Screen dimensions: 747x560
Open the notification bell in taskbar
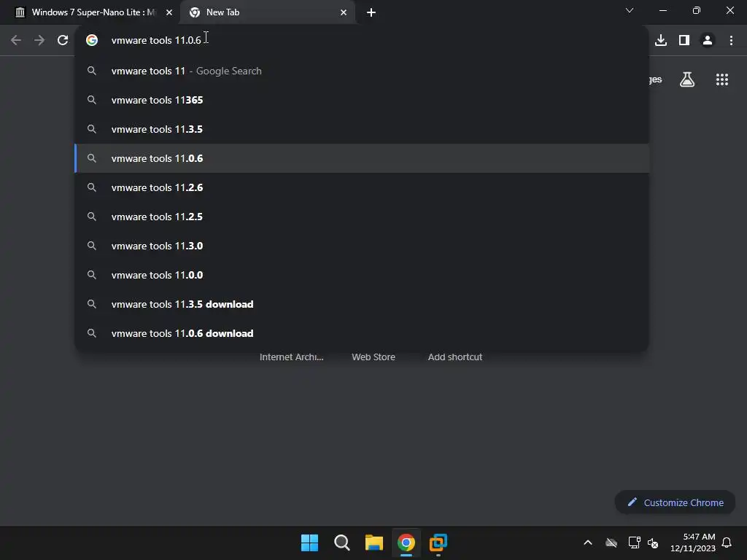pos(727,542)
